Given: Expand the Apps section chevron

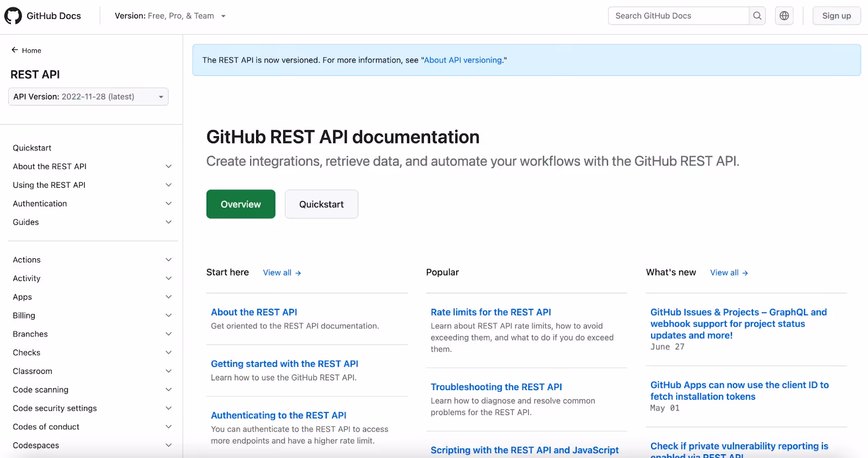Looking at the screenshot, I should (x=169, y=297).
